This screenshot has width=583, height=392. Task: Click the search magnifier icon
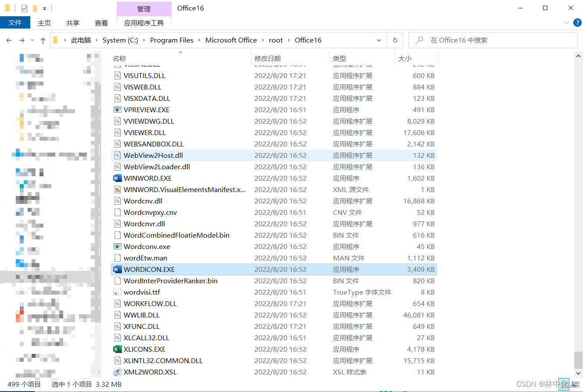pos(420,40)
